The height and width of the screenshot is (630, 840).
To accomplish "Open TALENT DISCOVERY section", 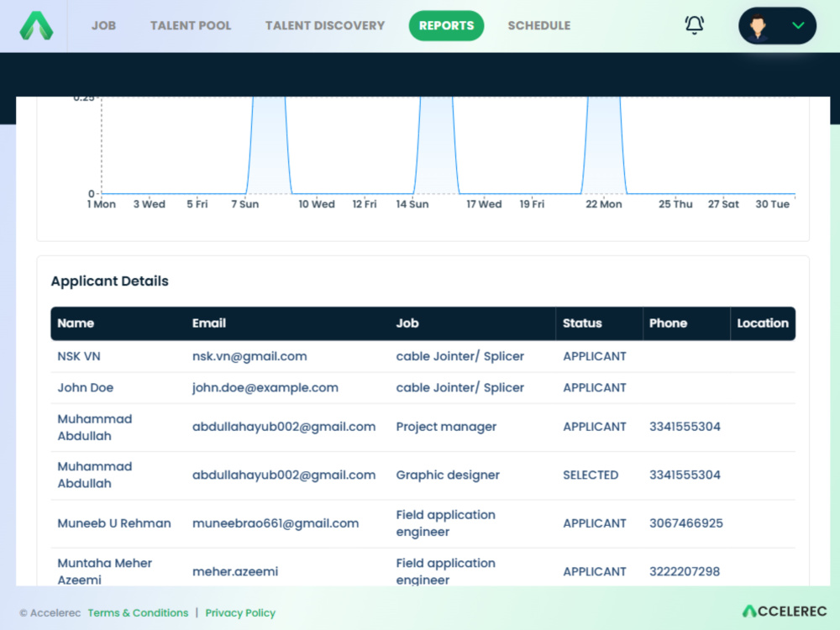I will coord(325,25).
